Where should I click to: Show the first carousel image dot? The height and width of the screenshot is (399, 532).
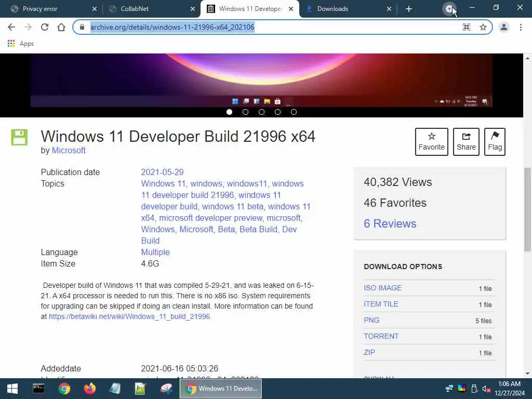[229, 112]
